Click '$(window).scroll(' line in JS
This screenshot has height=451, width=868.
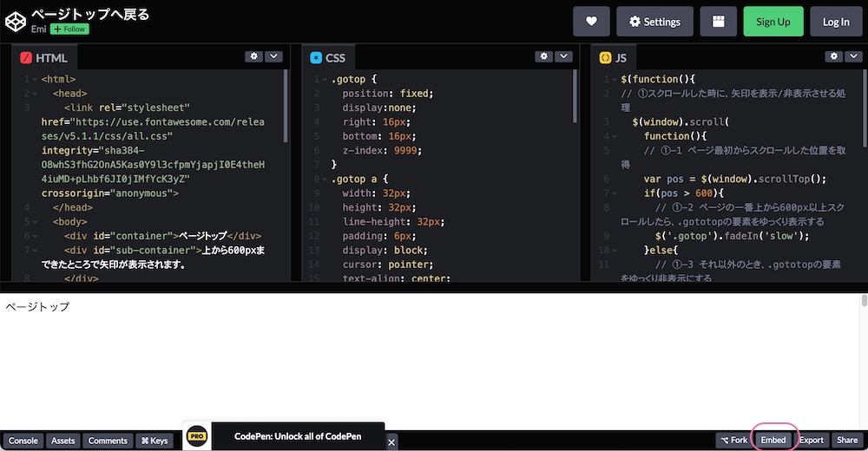[681, 121]
